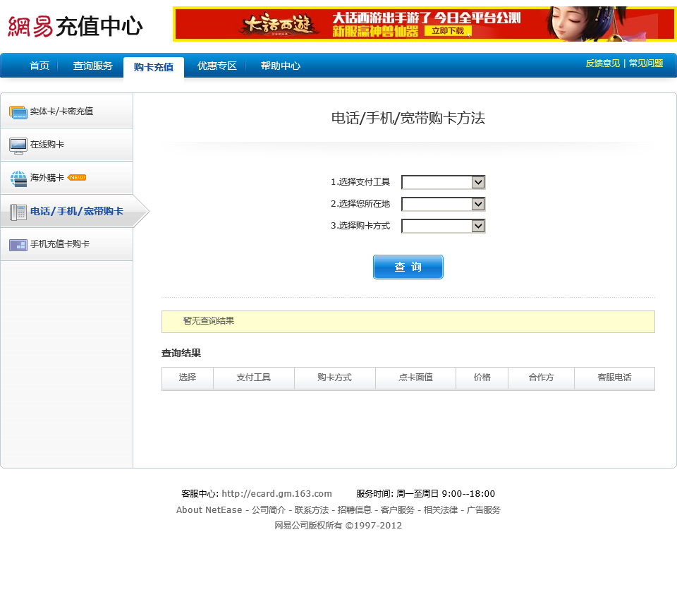677x616 pixels.
Task: Click the 客服电话 column header
Action: [x=614, y=378]
